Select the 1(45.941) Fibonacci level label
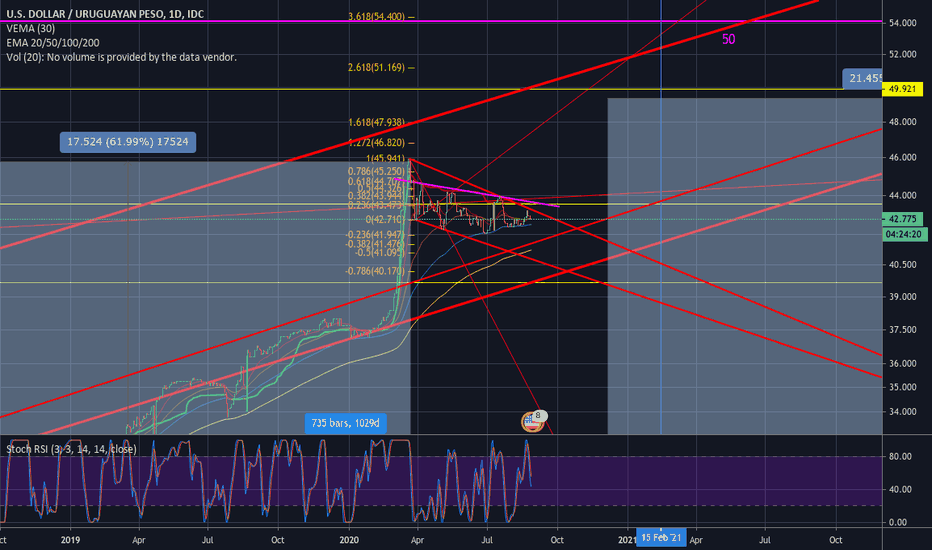 point(385,159)
